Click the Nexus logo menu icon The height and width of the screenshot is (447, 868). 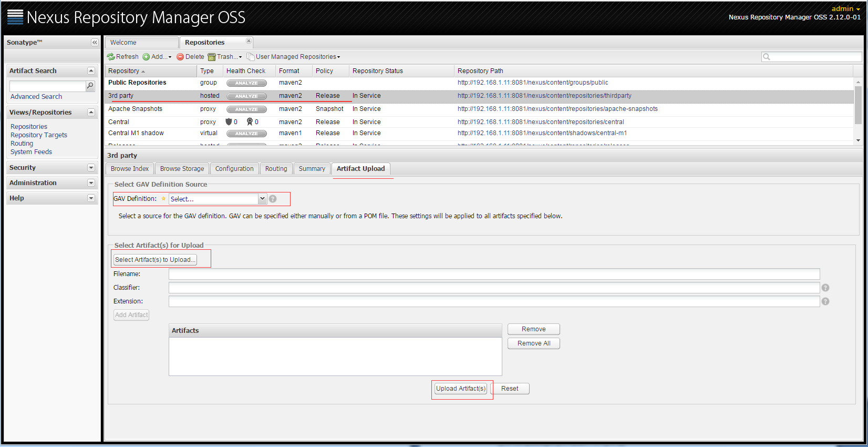[x=15, y=17]
